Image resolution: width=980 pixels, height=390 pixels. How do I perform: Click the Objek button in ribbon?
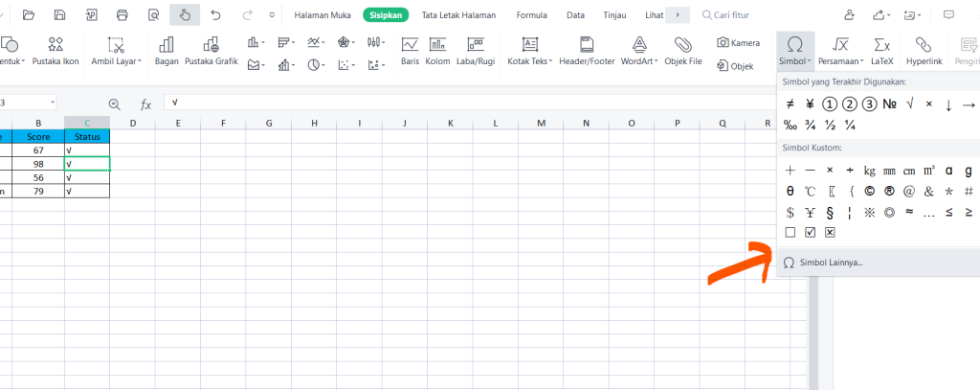tap(735, 66)
